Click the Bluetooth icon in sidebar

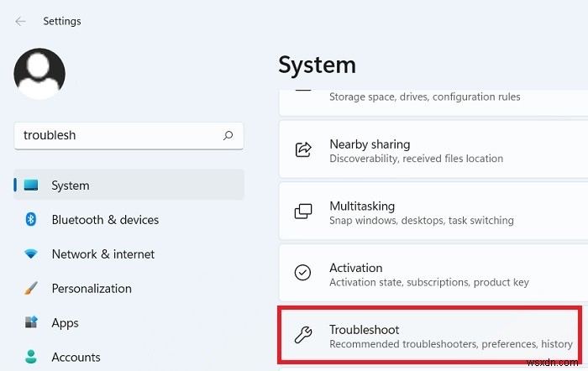[32, 220]
